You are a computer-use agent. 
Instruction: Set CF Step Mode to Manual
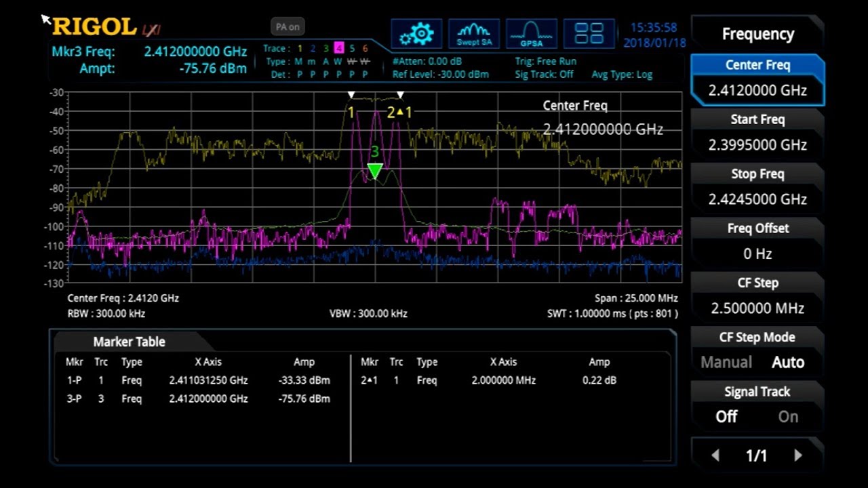tap(726, 362)
